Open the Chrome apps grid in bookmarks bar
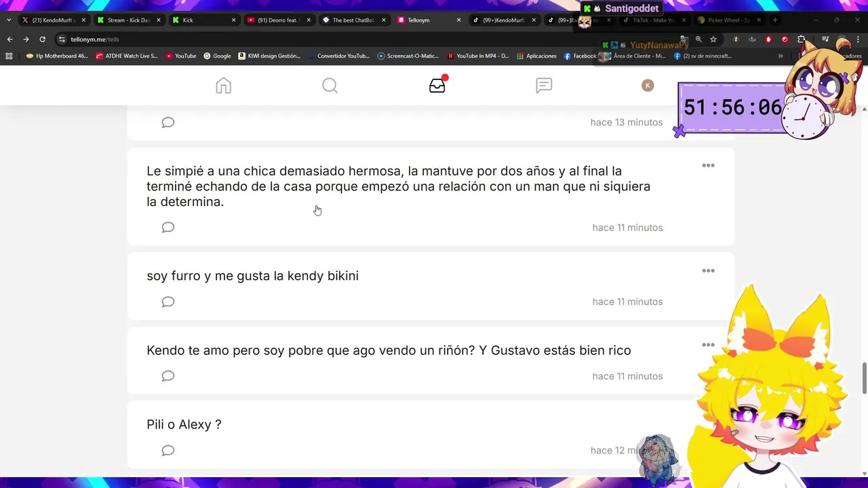 click(9, 56)
